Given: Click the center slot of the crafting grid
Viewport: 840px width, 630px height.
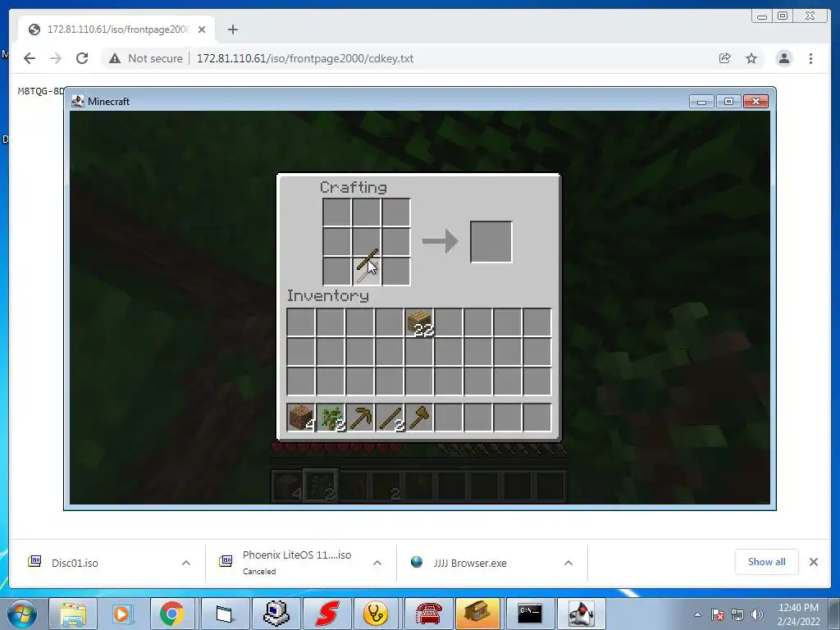Looking at the screenshot, I should (x=367, y=242).
